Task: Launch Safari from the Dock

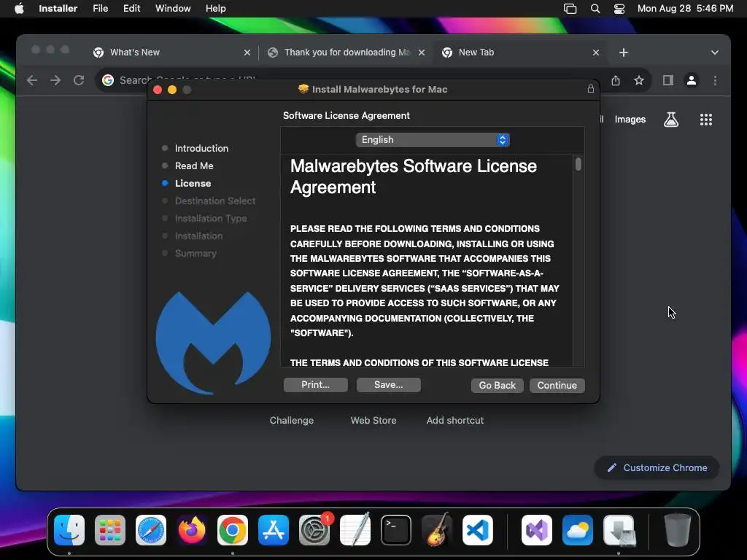Action: pyautogui.click(x=151, y=530)
